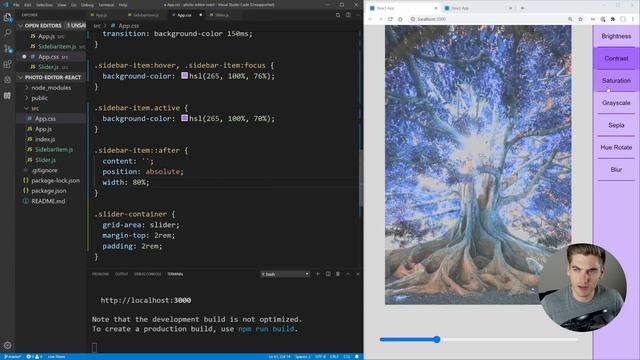The height and width of the screenshot is (360, 640).
Task: Open the browser extensions puzzle icon
Action: click(x=613, y=19)
